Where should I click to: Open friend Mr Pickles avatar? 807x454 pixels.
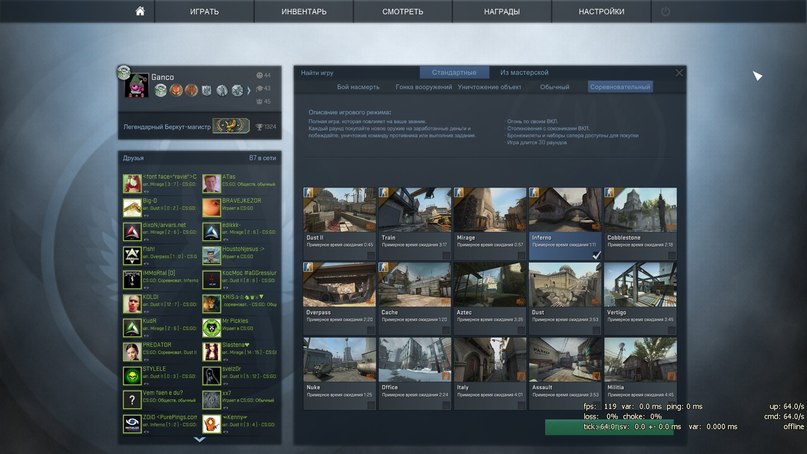(x=212, y=328)
